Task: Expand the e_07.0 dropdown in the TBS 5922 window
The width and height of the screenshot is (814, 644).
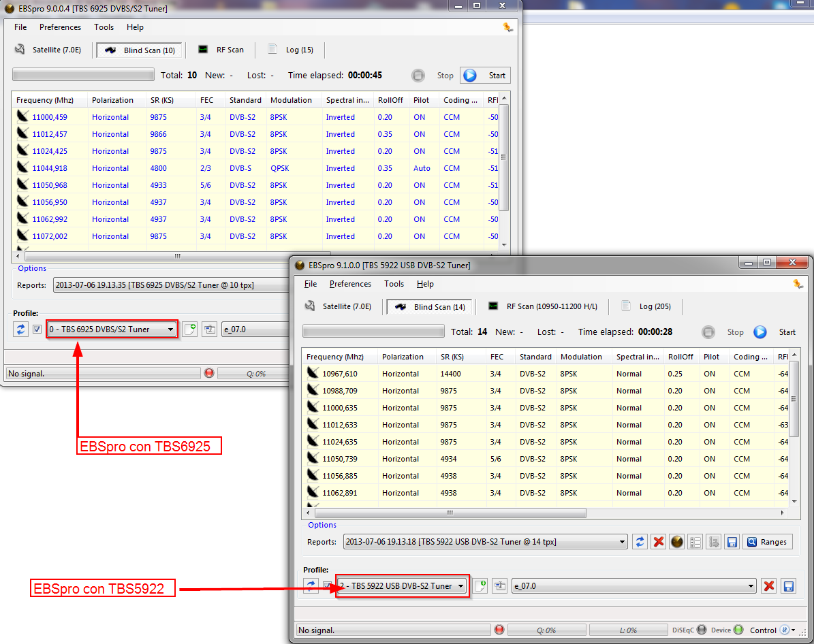Action: click(x=751, y=586)
